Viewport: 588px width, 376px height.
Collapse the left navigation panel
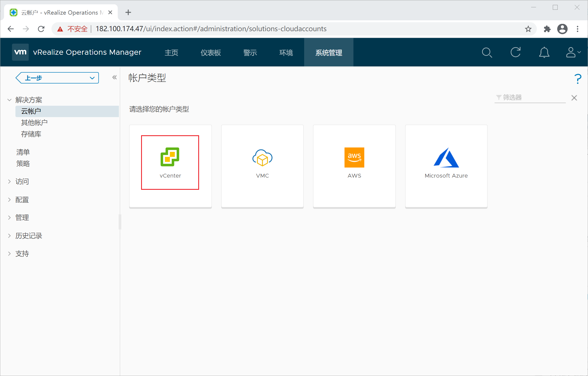coord(115,78)
